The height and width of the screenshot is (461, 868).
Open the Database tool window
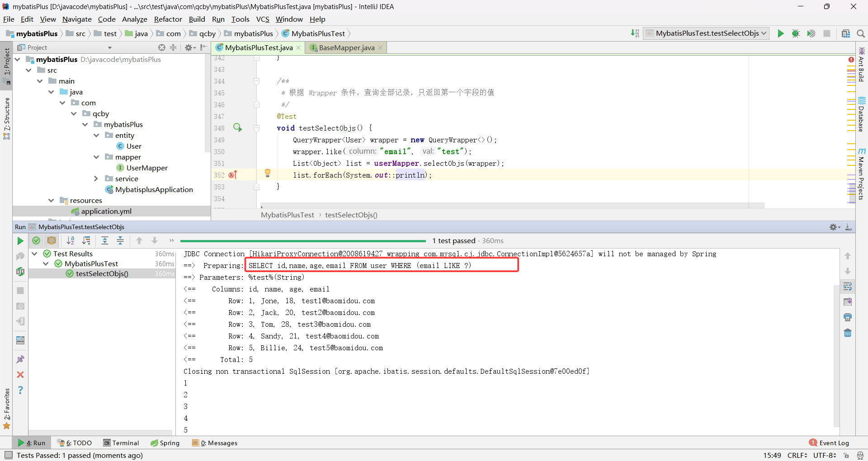(x=862, y=114)
